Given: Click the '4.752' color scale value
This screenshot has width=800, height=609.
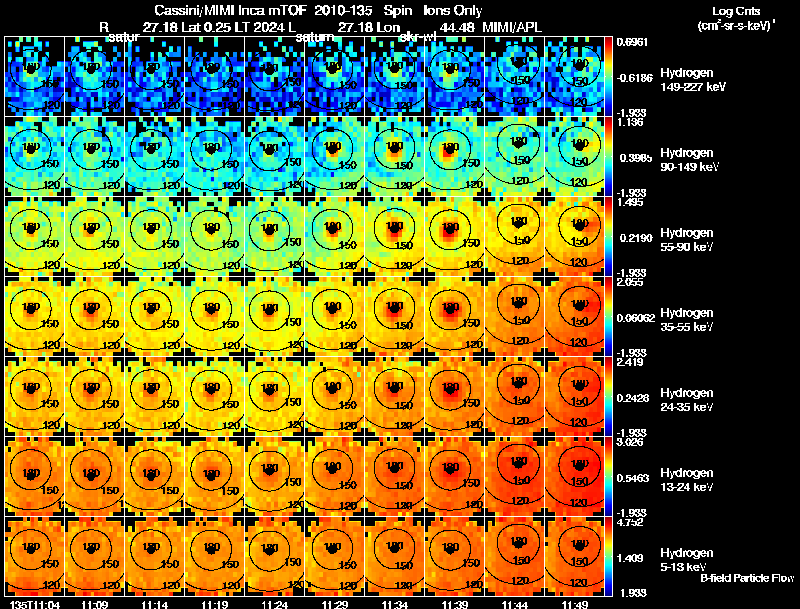Looking at the screenshot, I should pyautogui.click(x=630, y=522).
